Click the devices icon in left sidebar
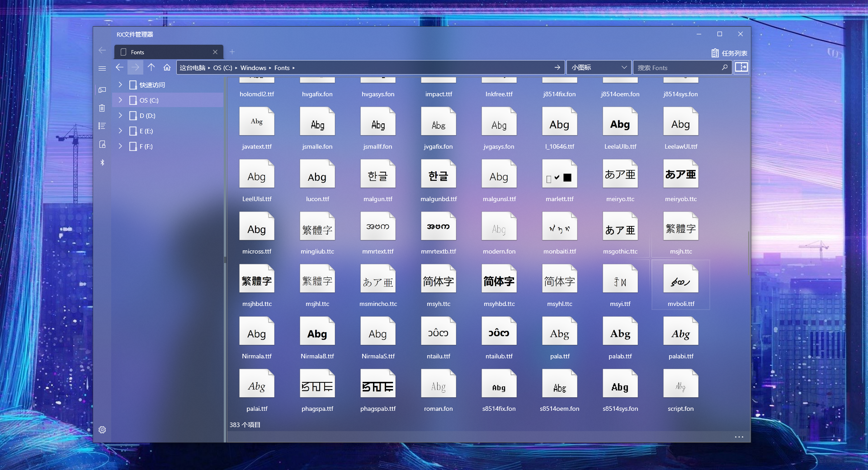Image resolution: width=868 pixels, height=470 pixels. click(102, 90)
